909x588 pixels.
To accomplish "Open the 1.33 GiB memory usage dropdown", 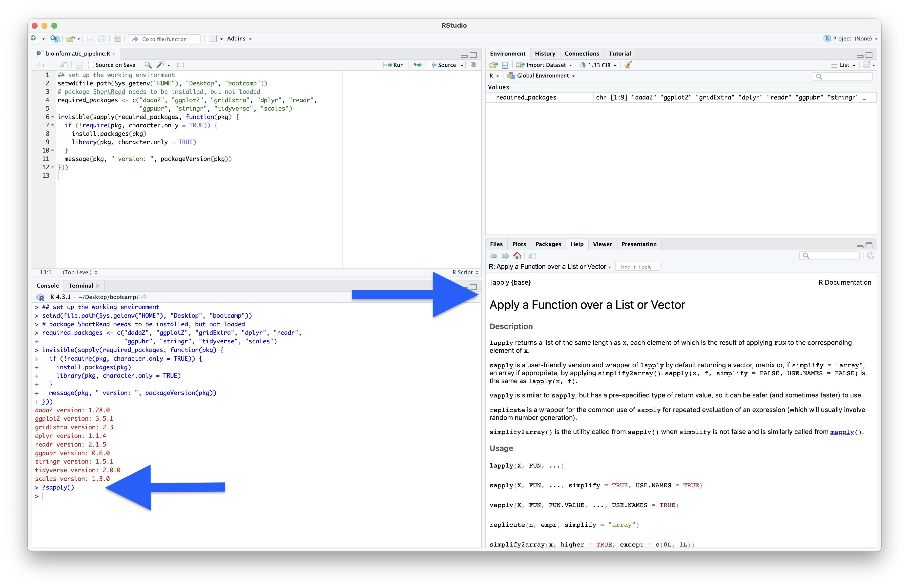I will [599, 65].
